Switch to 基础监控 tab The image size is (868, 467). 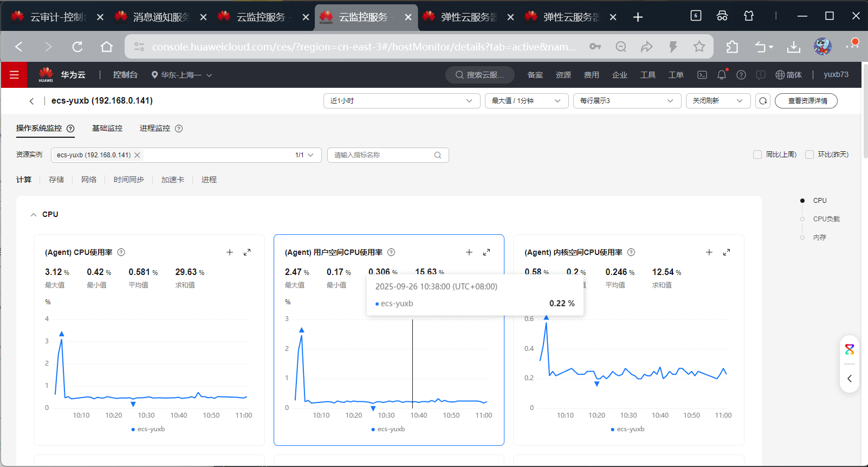107,129
